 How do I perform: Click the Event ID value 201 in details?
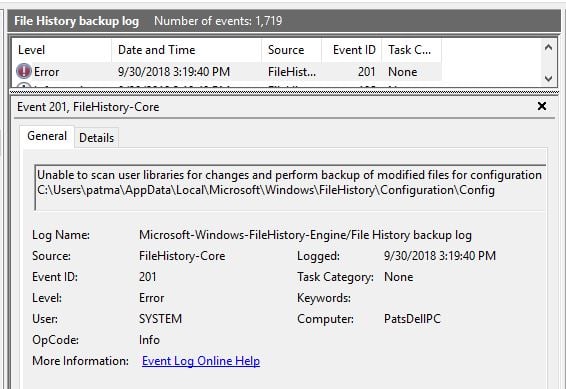click(x=148, y=277)
